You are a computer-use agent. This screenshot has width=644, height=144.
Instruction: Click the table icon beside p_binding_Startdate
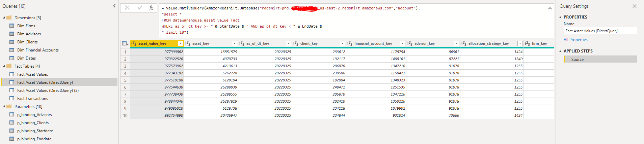[x=12, y=131]
